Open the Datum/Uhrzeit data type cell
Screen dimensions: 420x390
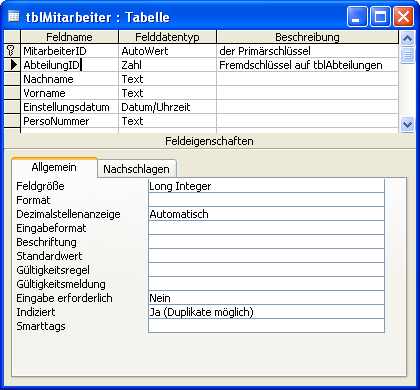pyautogui.click(x=167, y=107)
